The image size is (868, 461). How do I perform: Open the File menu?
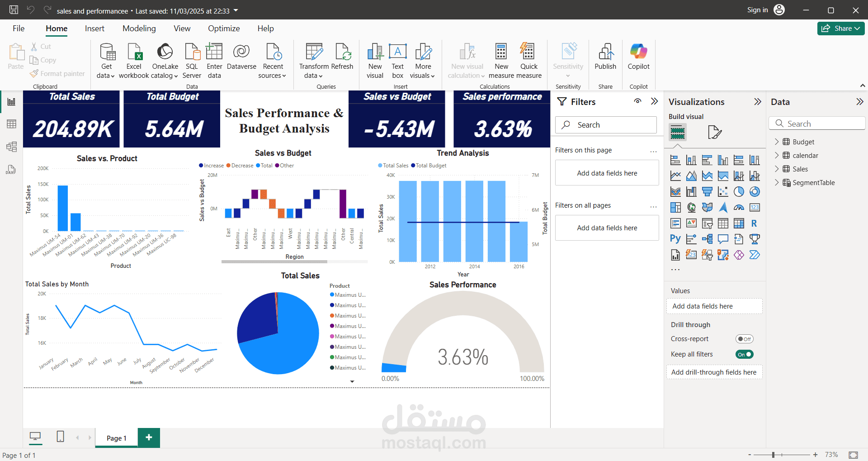tap(19, 29)
